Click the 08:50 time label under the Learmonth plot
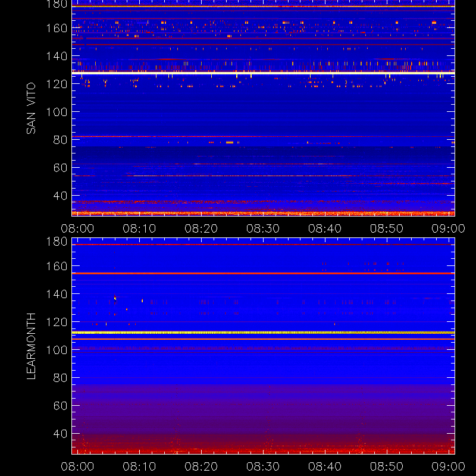The height and width of the screenshot is (476, 476). (387, 466)
